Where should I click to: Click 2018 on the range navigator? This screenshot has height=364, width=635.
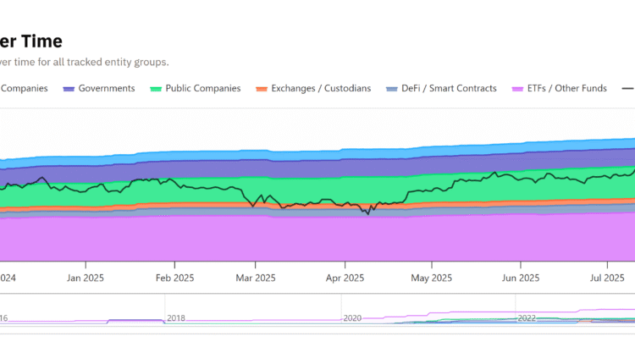pos(176,318)
